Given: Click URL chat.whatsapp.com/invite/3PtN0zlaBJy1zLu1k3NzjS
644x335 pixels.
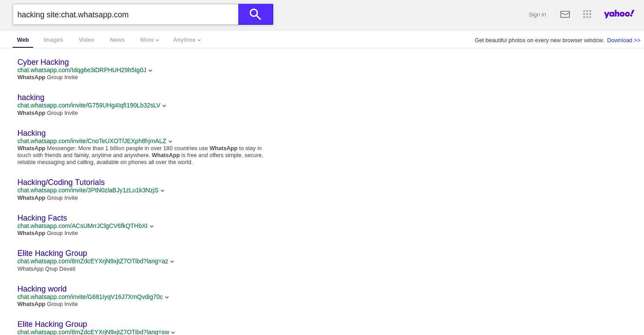Looking at the screenshot, I should click(x=88, y=190).
